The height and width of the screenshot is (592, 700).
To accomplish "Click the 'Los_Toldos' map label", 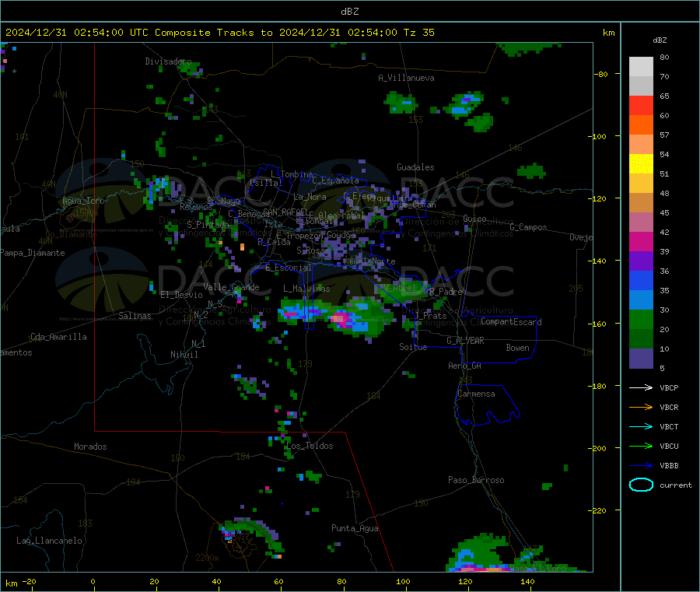I will coord(310,446).
